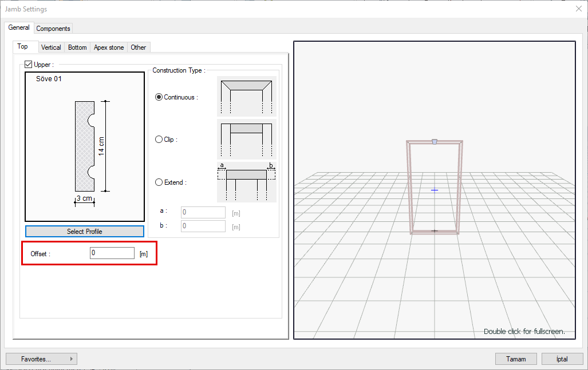The height and width of the screenshot is (370, 588).
Task: Select the Extend radio button
Action: (159, 182)
